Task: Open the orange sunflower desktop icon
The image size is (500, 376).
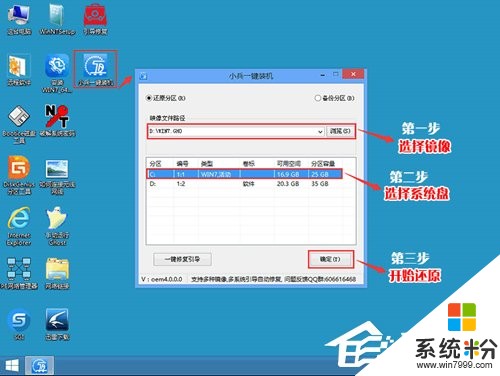Action: [x=19, y=70]
